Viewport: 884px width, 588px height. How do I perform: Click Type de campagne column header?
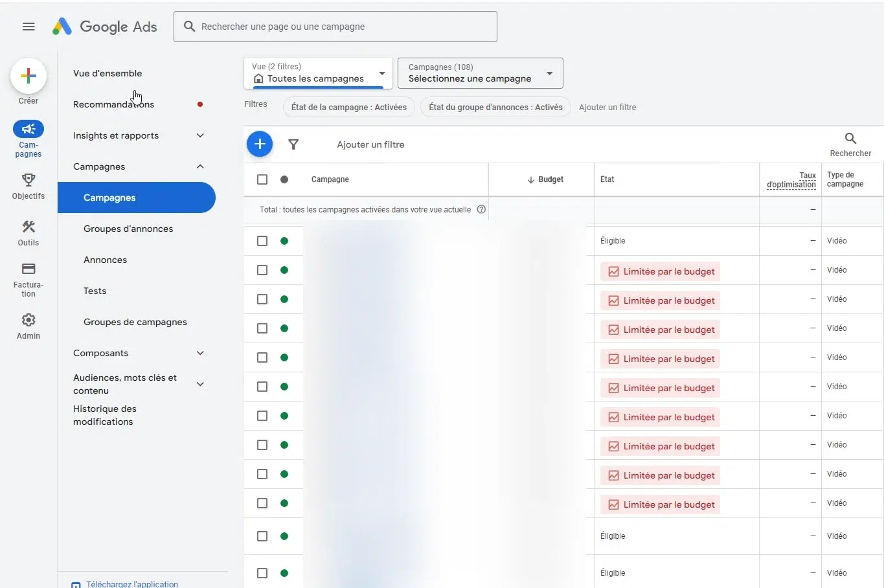click(x=845, y=179)
